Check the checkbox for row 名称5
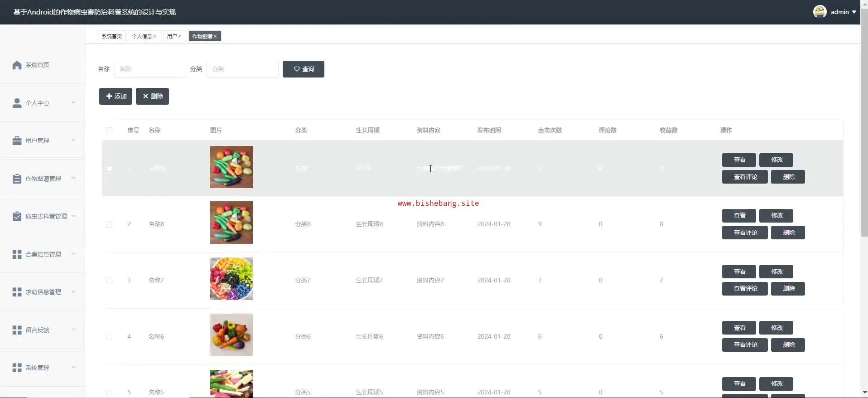The width and height of the screenshot is (868, 398). 109,393
